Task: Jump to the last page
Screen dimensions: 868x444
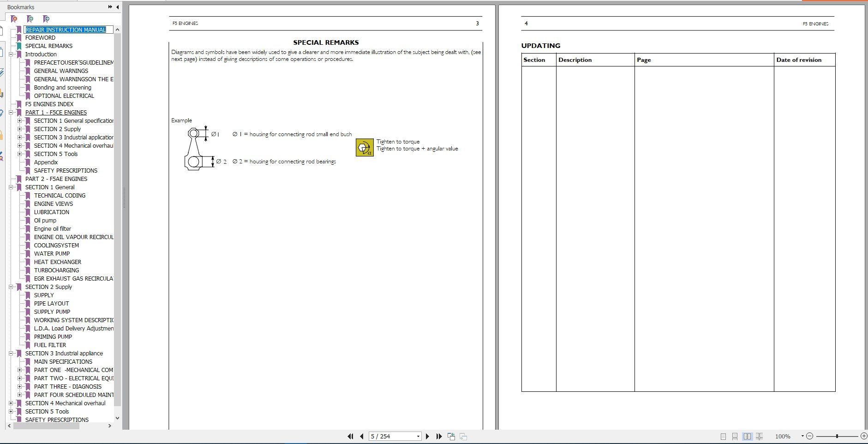Action: tap(439, 436)
